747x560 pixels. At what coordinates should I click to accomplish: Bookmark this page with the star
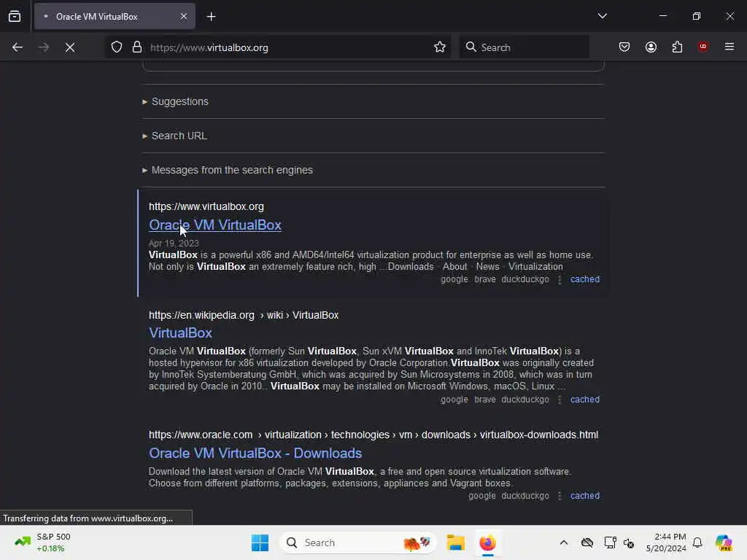pos(440,47)
